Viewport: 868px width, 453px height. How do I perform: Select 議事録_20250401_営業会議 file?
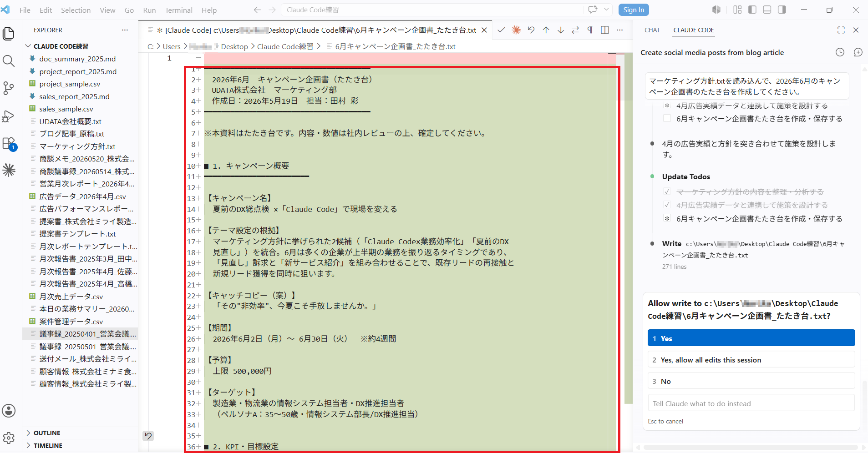click(80, 333)
